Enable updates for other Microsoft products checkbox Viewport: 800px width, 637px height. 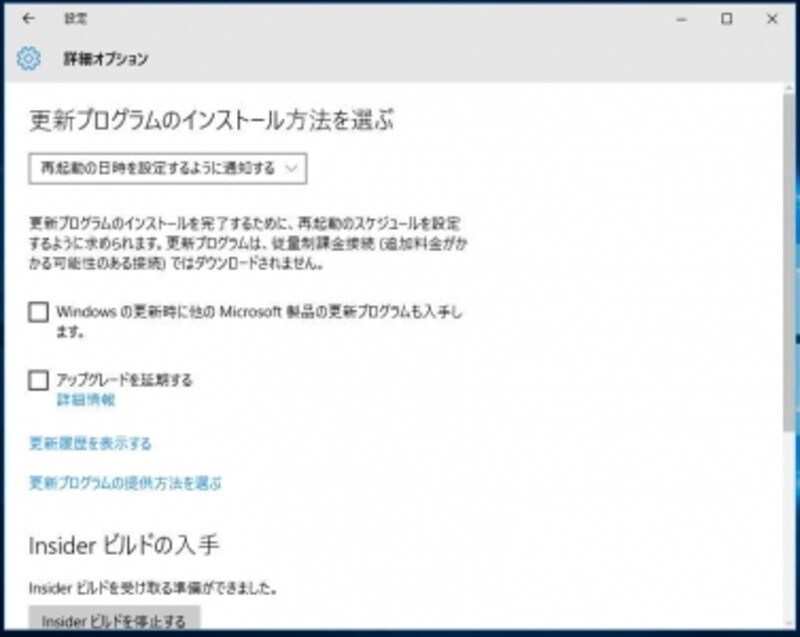(x=38, y=312)
